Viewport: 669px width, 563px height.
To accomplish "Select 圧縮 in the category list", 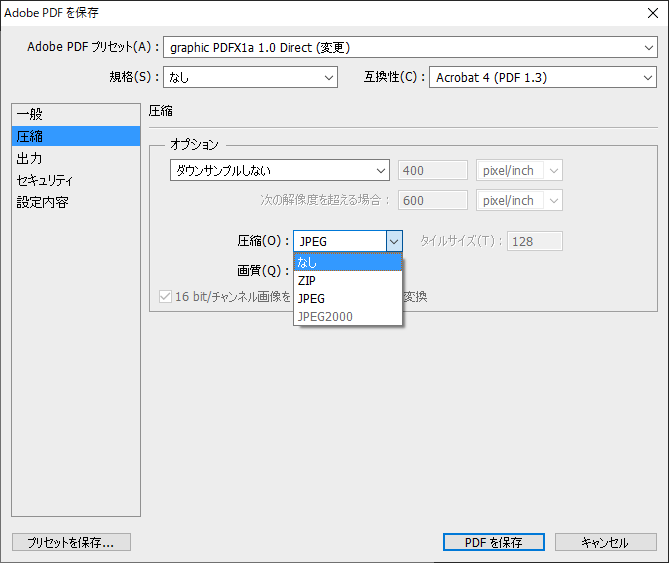I will tap(30, 136).
